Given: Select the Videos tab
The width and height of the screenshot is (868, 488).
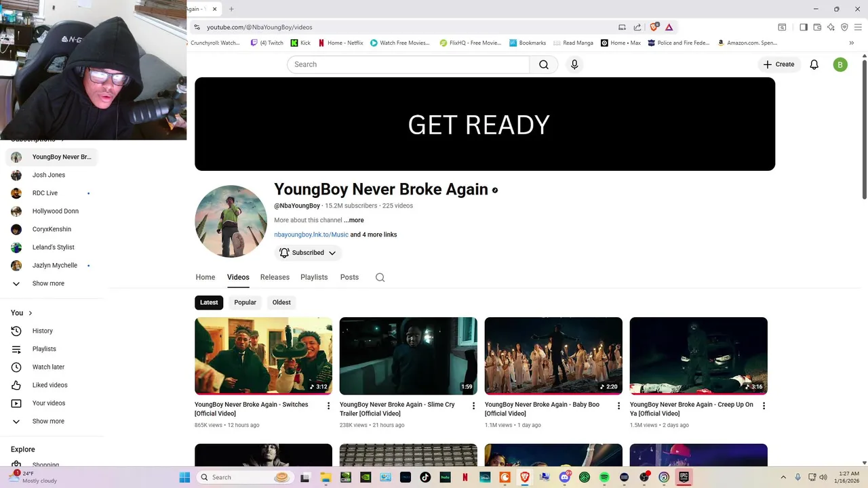Looking at the screenshot, I should point(238,277).
